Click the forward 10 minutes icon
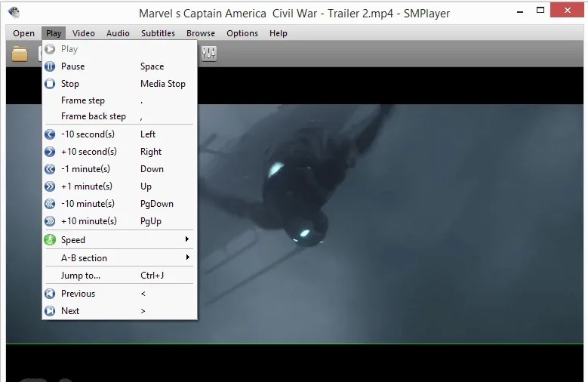This screenshot has width=588, height=382. (50, 221)
